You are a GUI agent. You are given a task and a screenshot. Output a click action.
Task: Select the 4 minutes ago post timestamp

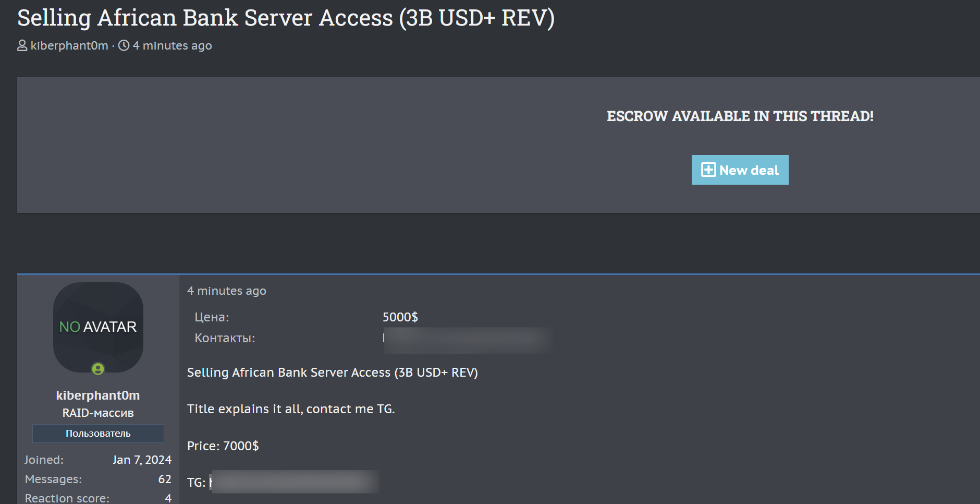(x=227, y=291)
